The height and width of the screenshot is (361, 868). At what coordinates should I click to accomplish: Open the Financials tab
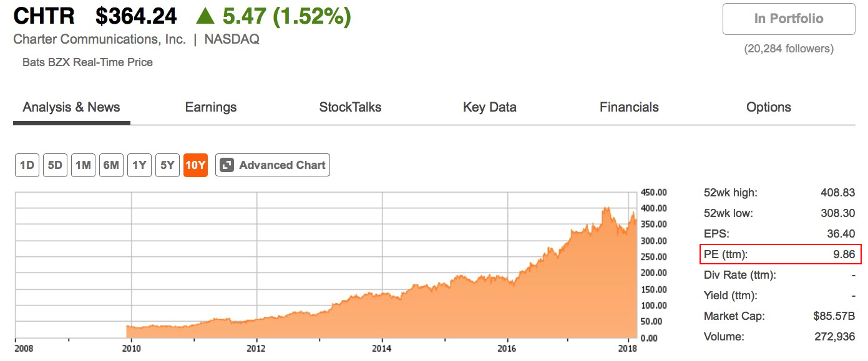coord(629,107)
